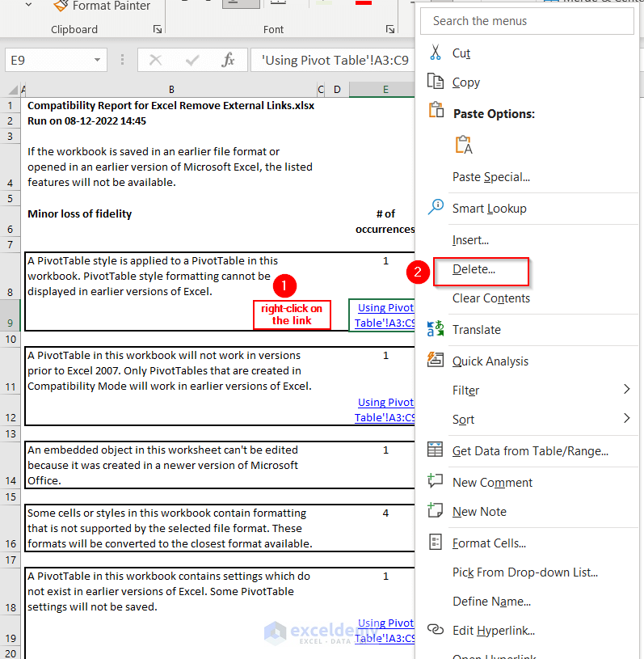Click the Translate icon
This screenshot has width=644, height=659.
click(x=436, y=328)
